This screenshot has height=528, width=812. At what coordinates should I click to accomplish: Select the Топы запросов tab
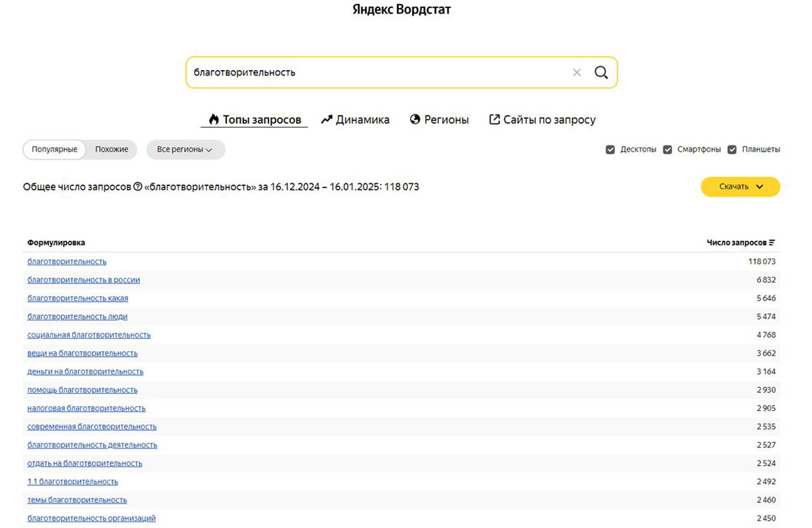(x=254, y=120)
